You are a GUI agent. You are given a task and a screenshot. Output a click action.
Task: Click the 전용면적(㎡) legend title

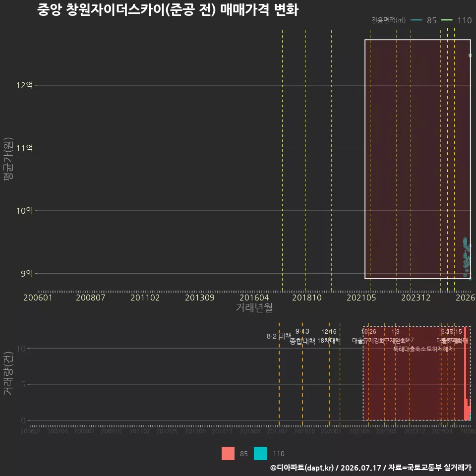click(x=389, y=20)
